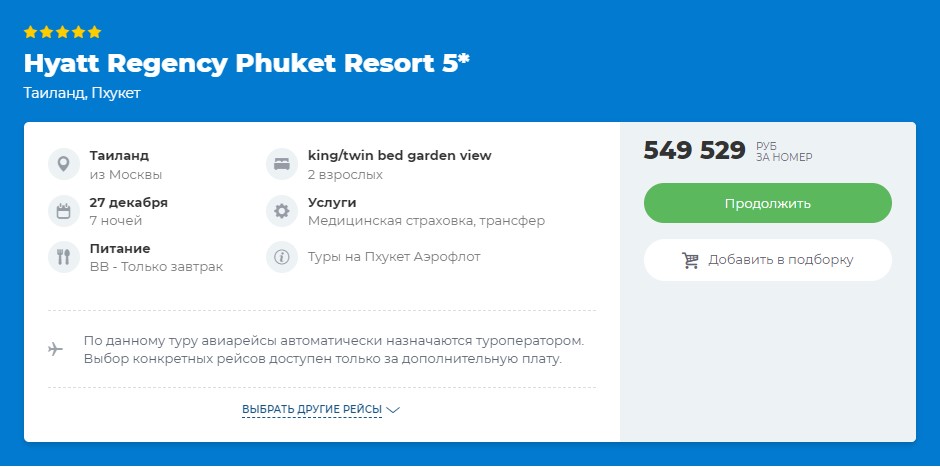Screen dimensions: 940x467
Task: Click the ВВ - Только завтрак meal text
Action: coord(156,267)
